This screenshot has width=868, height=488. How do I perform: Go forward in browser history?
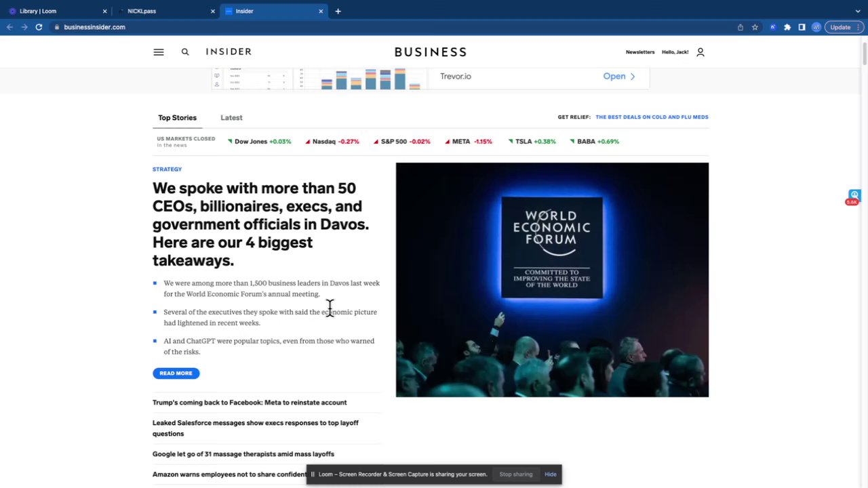click(x=24, y=27)
